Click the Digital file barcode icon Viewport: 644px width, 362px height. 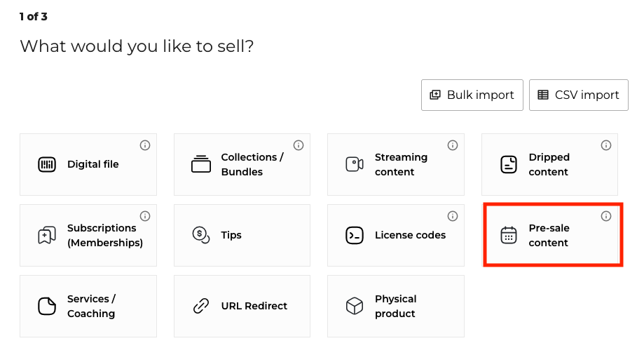(x=47, y=165)
